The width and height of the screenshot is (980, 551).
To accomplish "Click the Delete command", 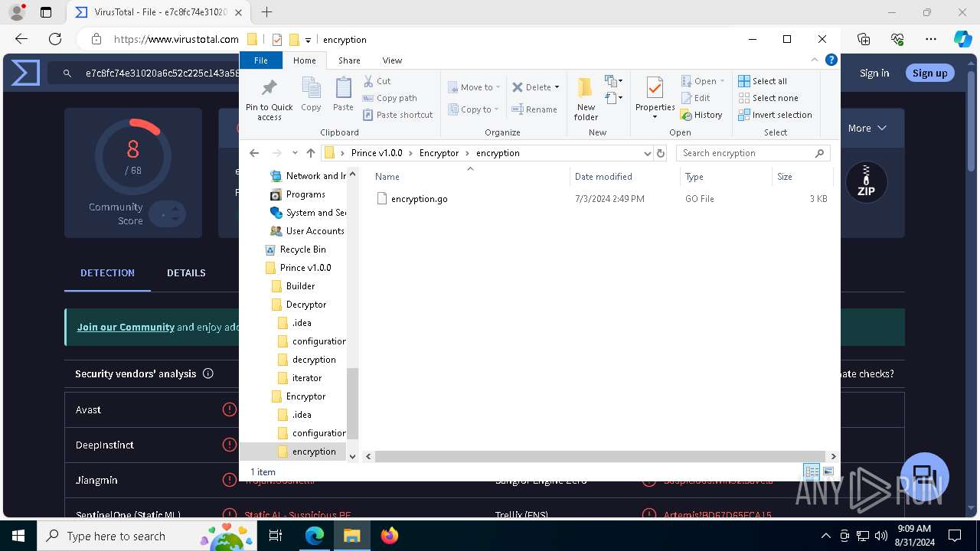I will pos(531,87).
